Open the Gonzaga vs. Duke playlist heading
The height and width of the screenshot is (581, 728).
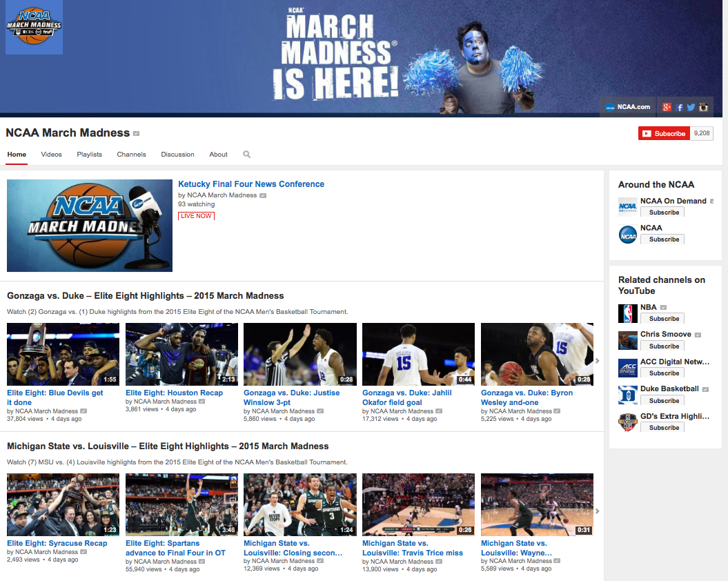click(146, 296)
